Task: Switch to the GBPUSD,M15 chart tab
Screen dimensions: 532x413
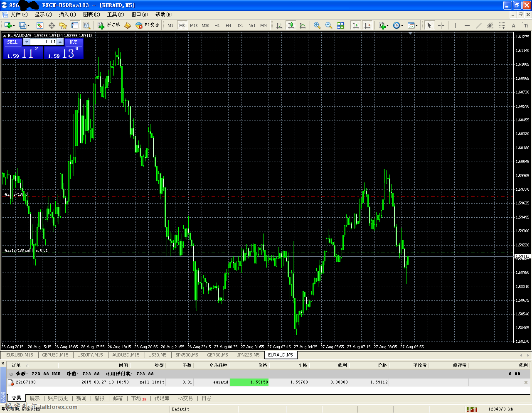Action: coord(55,355)
